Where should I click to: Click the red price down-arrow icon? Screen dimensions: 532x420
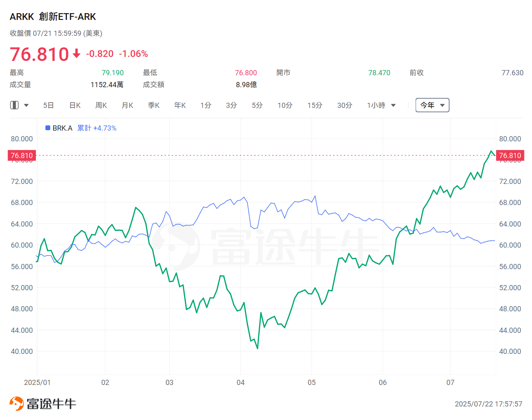(x=77, y=53)
